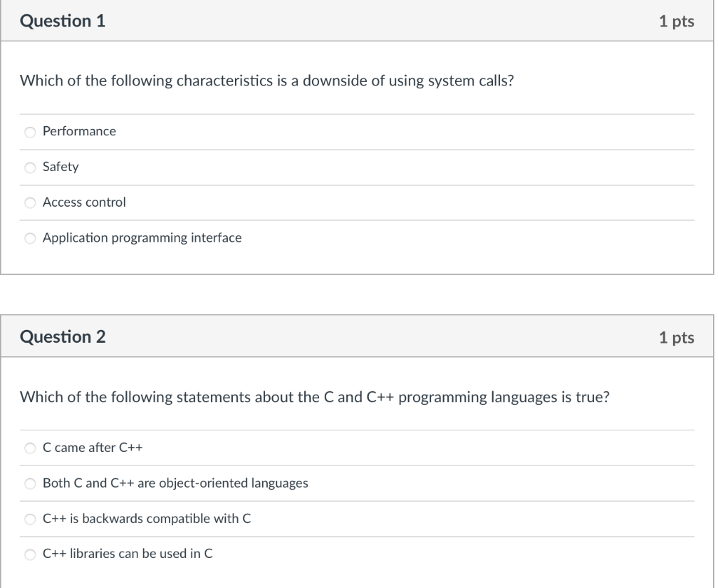This screenshot has width=718, height=588.
Task: Click the Question 2 prompt text
Action: [316, 397]
